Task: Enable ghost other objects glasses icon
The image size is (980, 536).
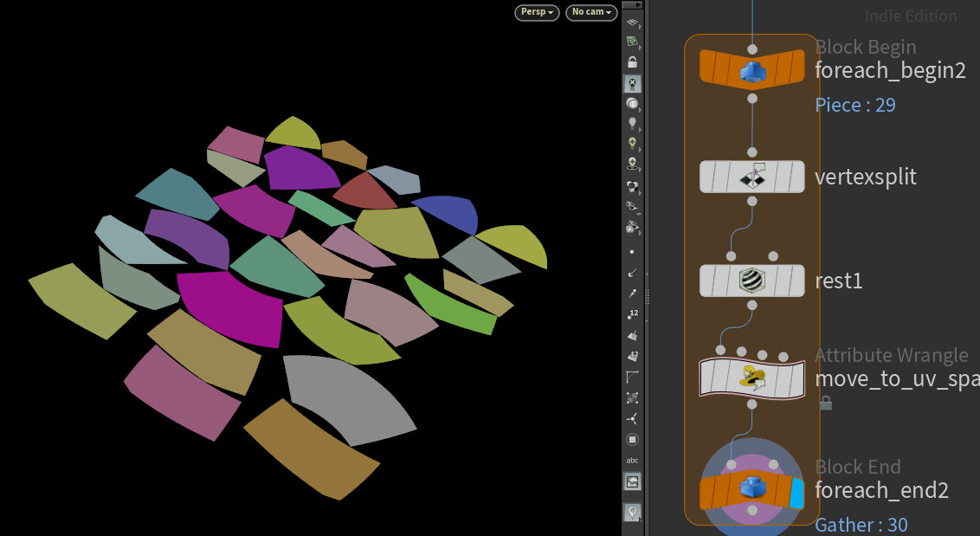Action: point(632,206)
